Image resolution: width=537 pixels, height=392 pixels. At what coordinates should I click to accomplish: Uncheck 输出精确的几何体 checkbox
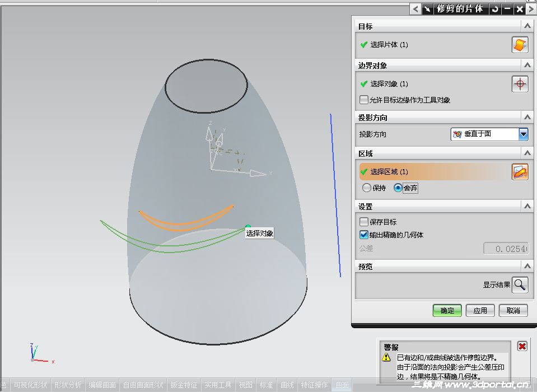click(x=364, y=235)
